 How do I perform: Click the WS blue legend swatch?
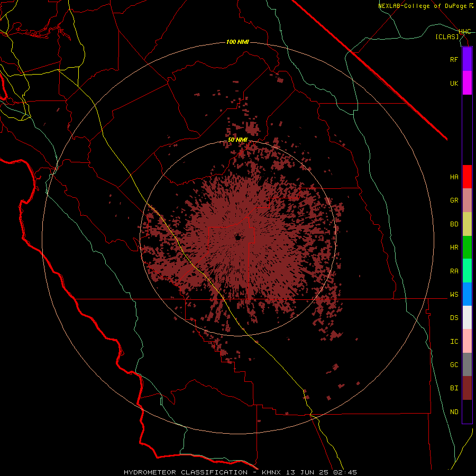467,294
